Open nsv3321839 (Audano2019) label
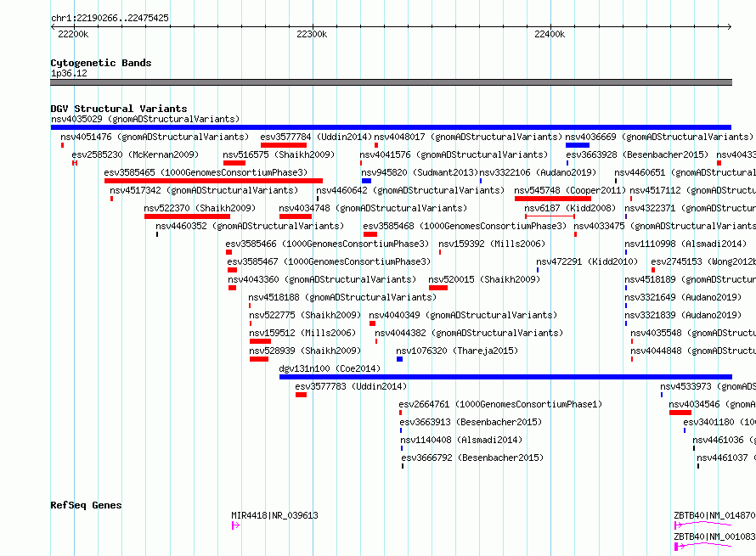The width and height of the screenshot is (756, 556). pos(683,315)
